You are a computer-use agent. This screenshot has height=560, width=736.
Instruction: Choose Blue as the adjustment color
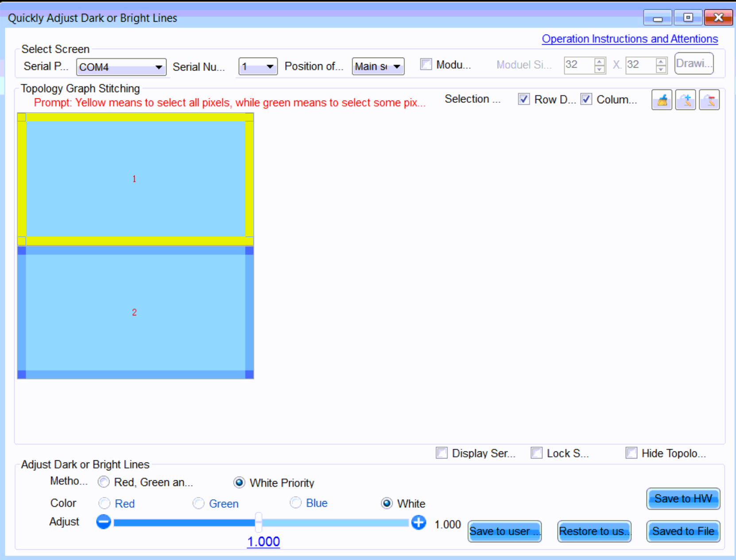295,503
